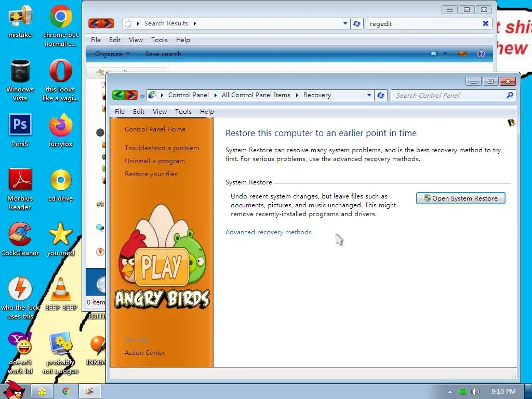The width and height of the screenshot is (532, 399).
Task: Open Troubleshoot a problem link
Action: pos(162,148)
